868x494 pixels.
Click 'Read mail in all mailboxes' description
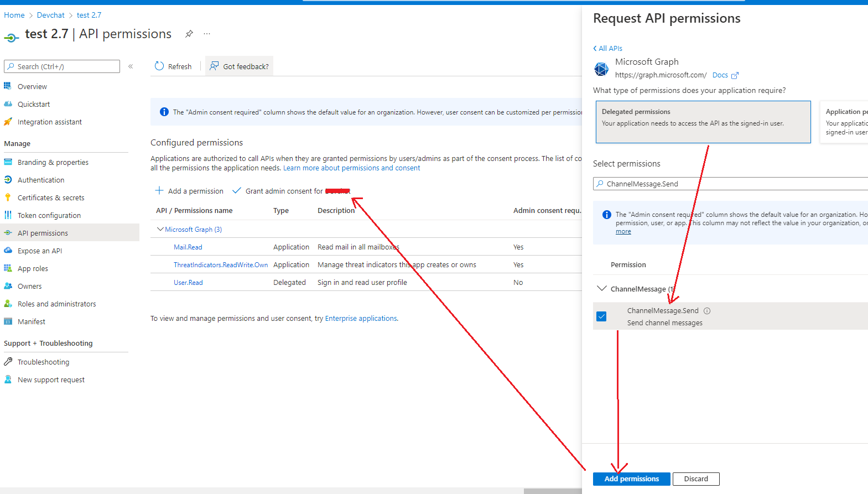tap(358, 247)
